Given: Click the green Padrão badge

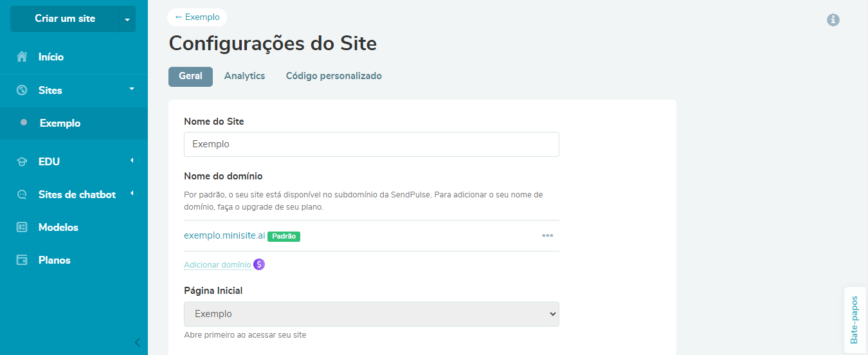Looking at the screenshot, I should tap(284, 236).
